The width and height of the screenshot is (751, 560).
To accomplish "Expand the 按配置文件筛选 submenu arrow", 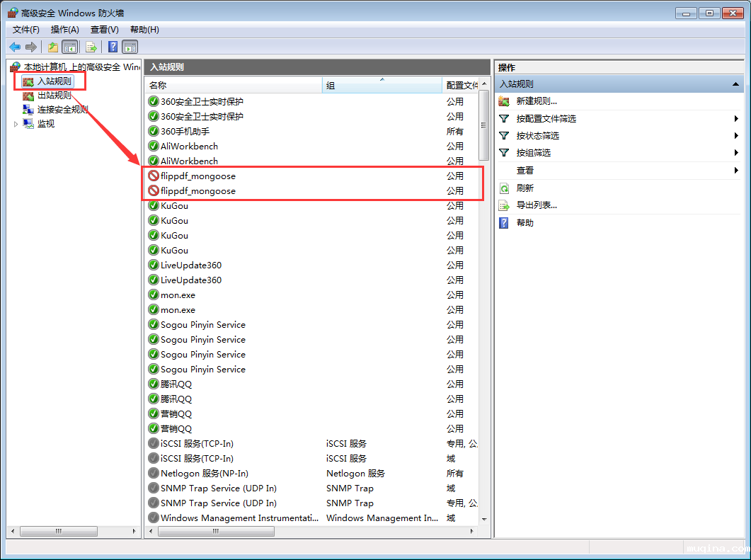I will (x=736, y=119).
